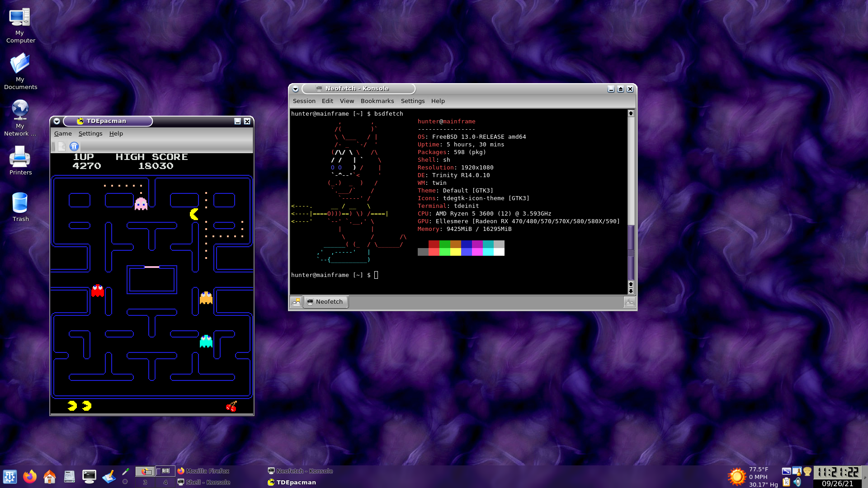Open the Settings menu in TDEpacman
The width and height of the screenshot is (868, 488).
90,133
